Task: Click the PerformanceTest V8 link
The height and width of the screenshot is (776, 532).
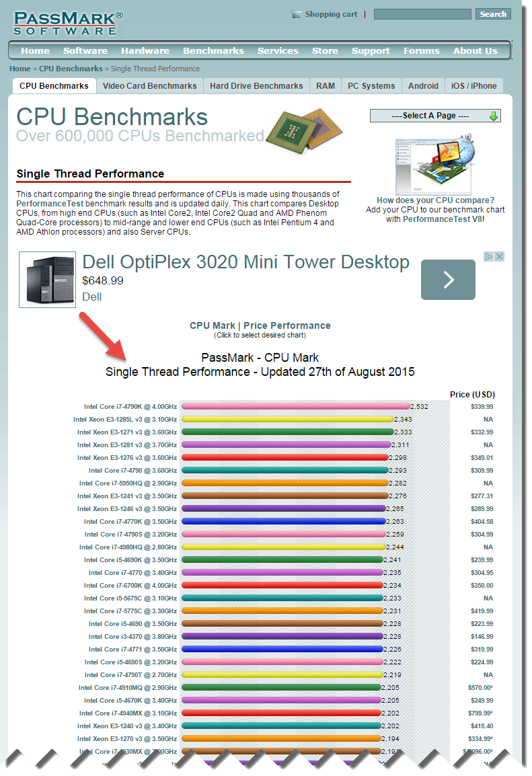Action: coord(443,219)
